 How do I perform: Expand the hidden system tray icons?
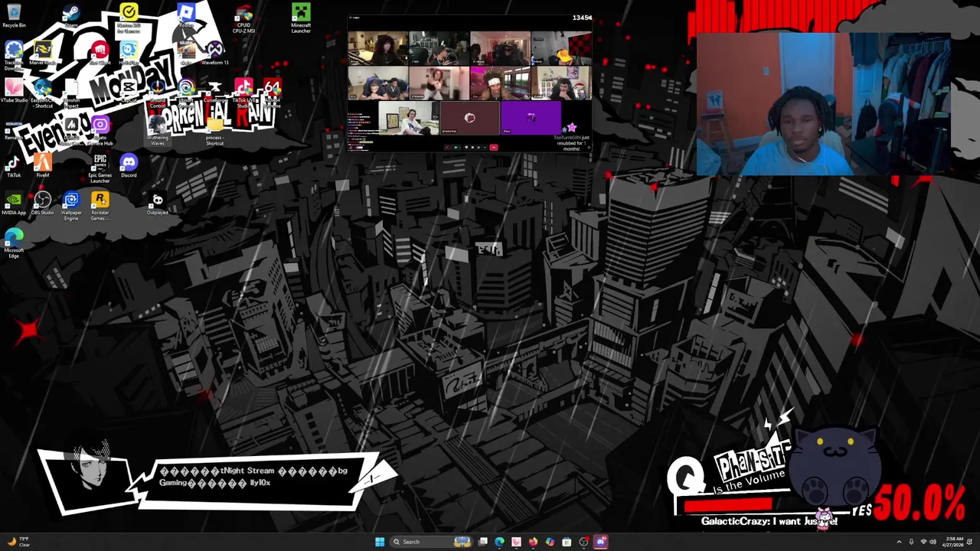(x=899, y=542)
